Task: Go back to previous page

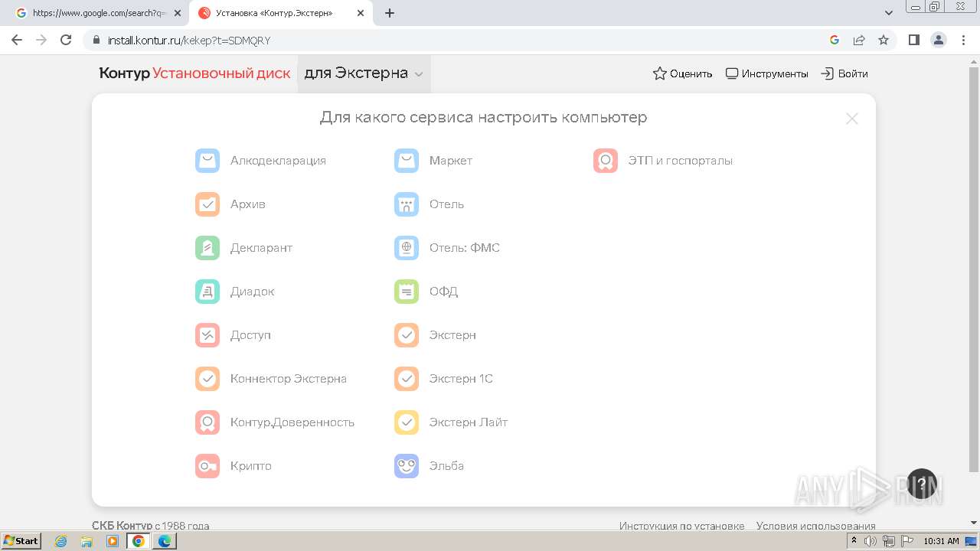Action: [17, 40]
